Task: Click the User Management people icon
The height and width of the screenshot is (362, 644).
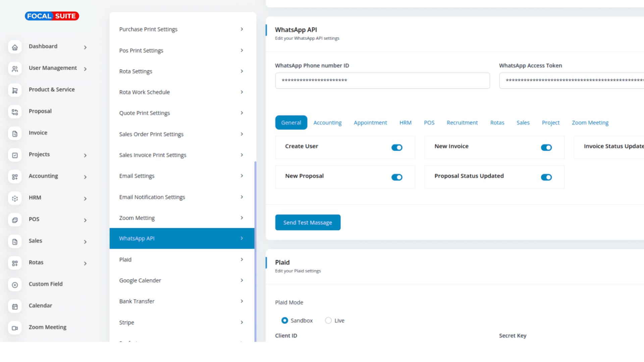Action: click(15, 69)
